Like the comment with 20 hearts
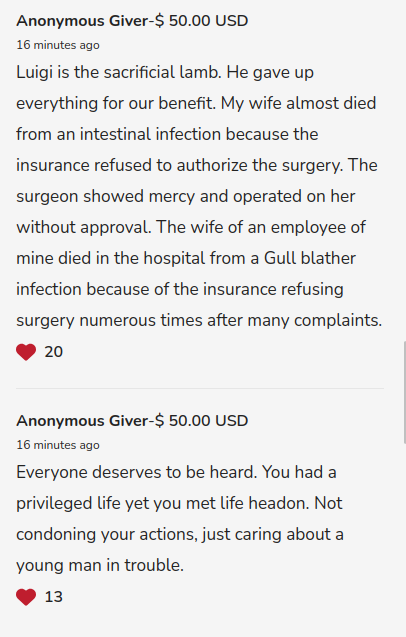Image resolution: width=406 pixels, height=637 pixels. click(26, 352)
